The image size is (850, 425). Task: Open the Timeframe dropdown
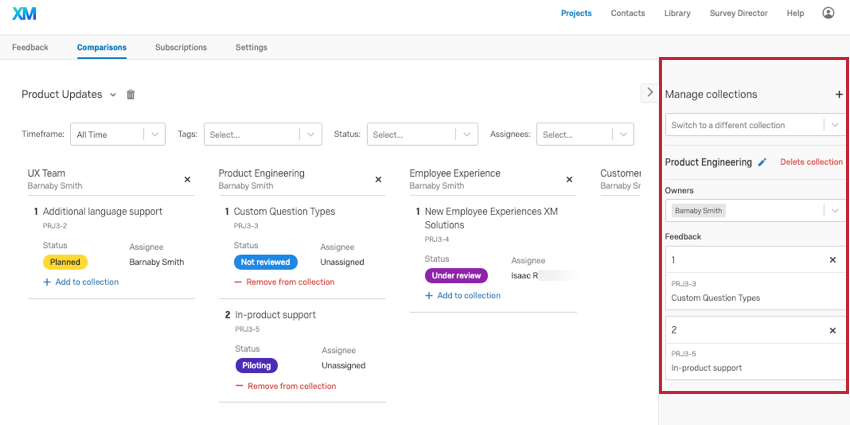coord(118,134)
